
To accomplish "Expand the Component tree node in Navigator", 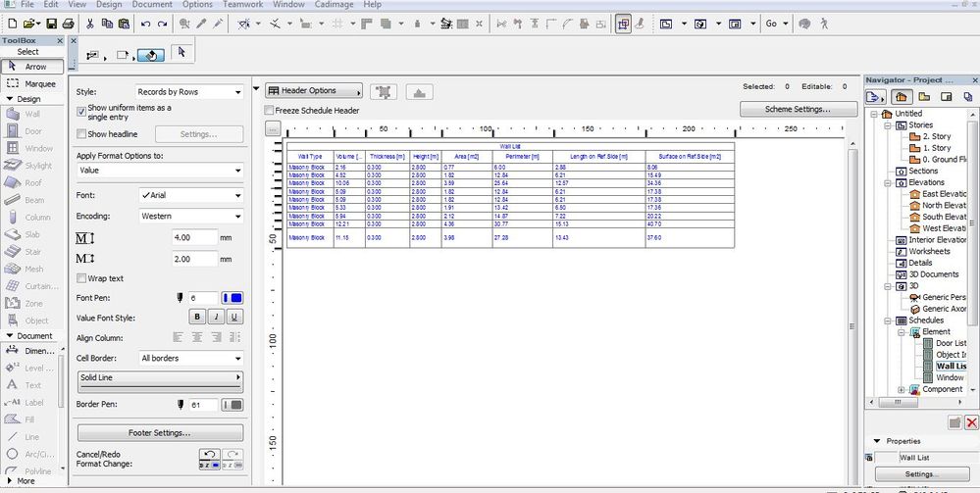I will point(901,390).
